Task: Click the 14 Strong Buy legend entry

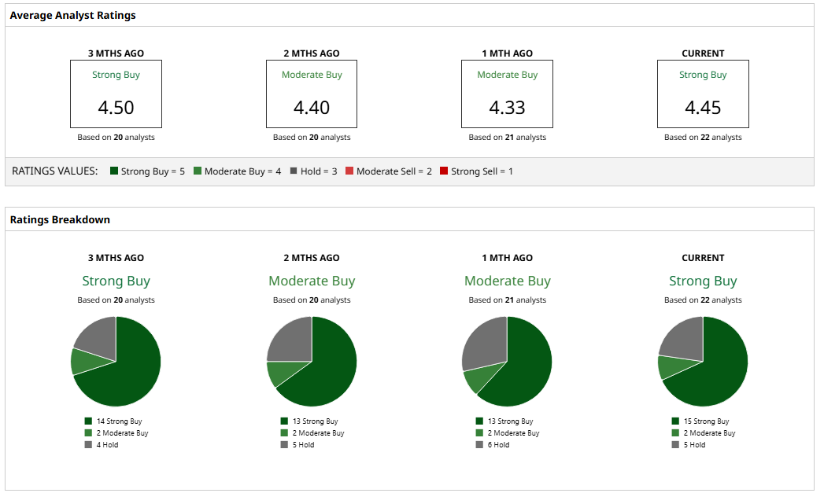Action: click(113, 421)
